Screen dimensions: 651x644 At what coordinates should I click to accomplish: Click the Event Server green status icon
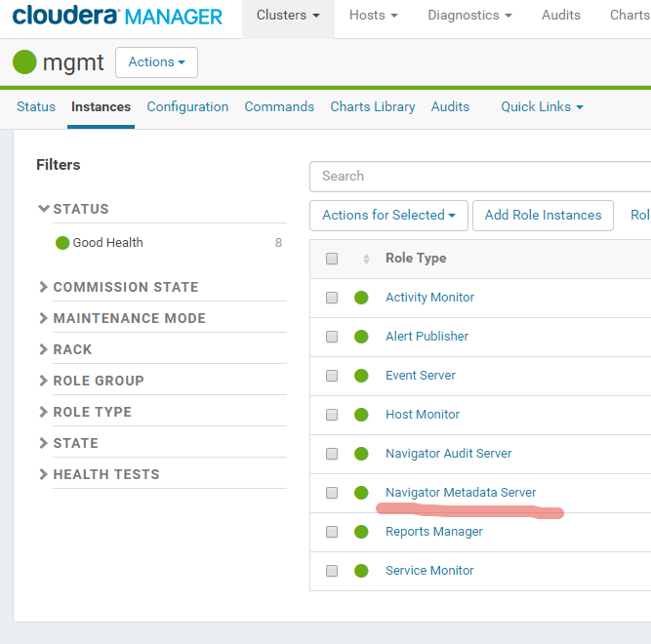coord(361,376)
